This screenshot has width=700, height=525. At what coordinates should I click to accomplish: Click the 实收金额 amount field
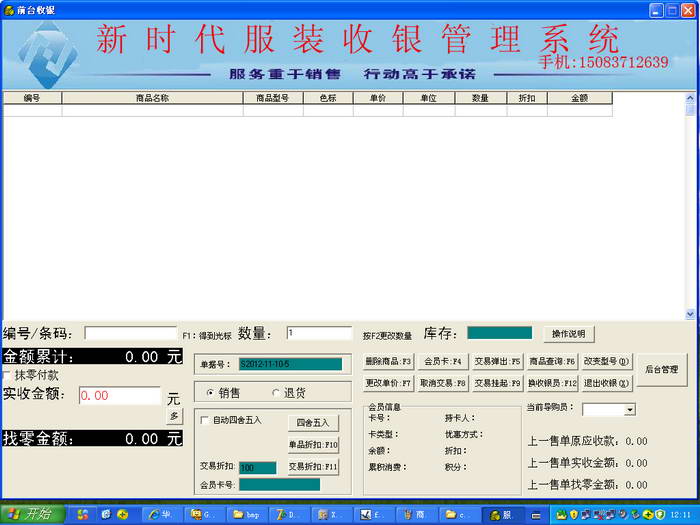(120, 396)
